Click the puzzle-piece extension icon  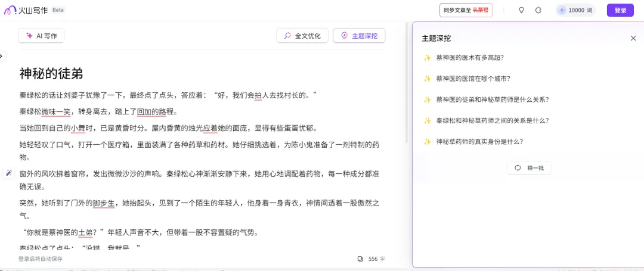coord(538,10)
